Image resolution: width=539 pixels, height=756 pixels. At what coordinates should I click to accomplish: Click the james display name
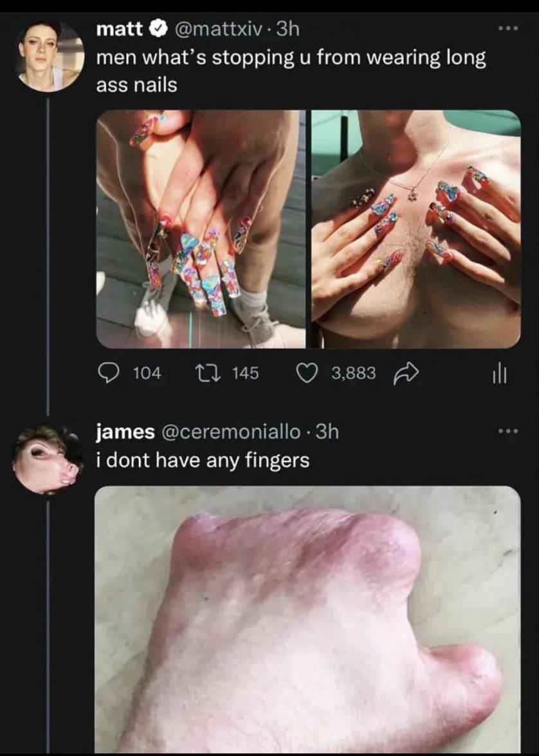pyautogui.click(x=125, y=432)
